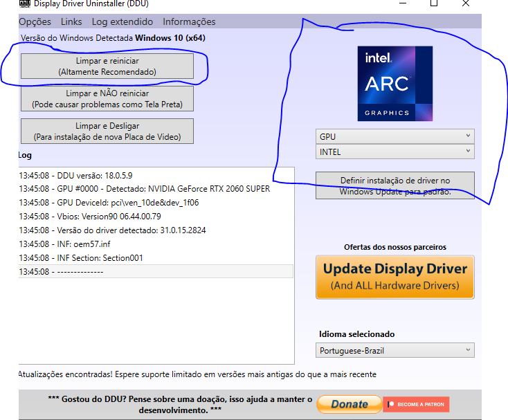Select log line INF Section: Section001
Image resolution: width=508 pixels, height=420 pixels.
(156, 258)
